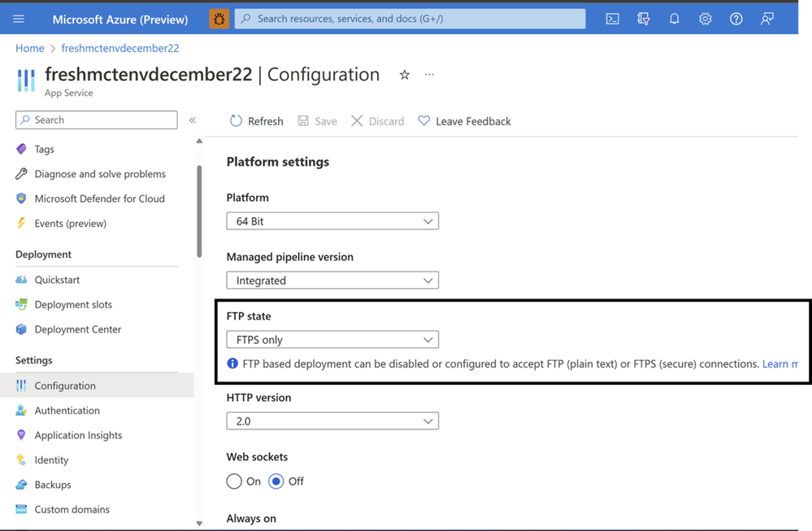The image size is (812, 531).
Task: Click the orange preview bug icon
Action: pyautogui.click(x=219, y=20)
